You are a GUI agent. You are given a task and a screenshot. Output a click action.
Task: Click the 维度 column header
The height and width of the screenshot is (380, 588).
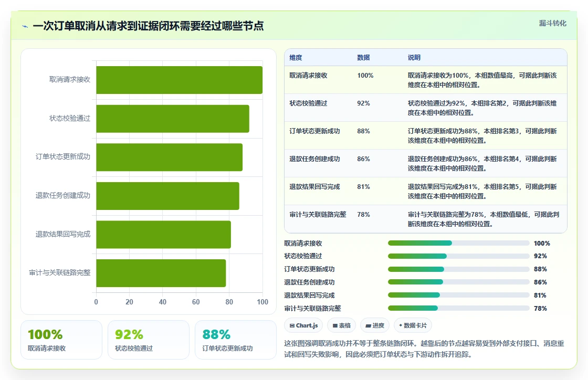point(296,57)
